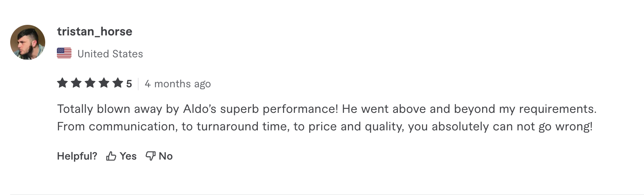Screen dimensions: 644x195
Task: Click the second rating star
Action: pos(76,83)
